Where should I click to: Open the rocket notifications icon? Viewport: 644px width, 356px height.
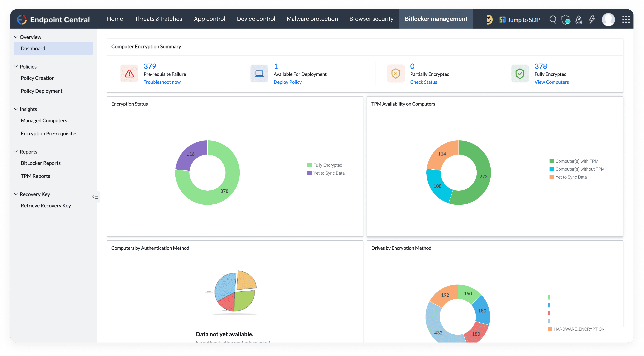tap(578, 19)
